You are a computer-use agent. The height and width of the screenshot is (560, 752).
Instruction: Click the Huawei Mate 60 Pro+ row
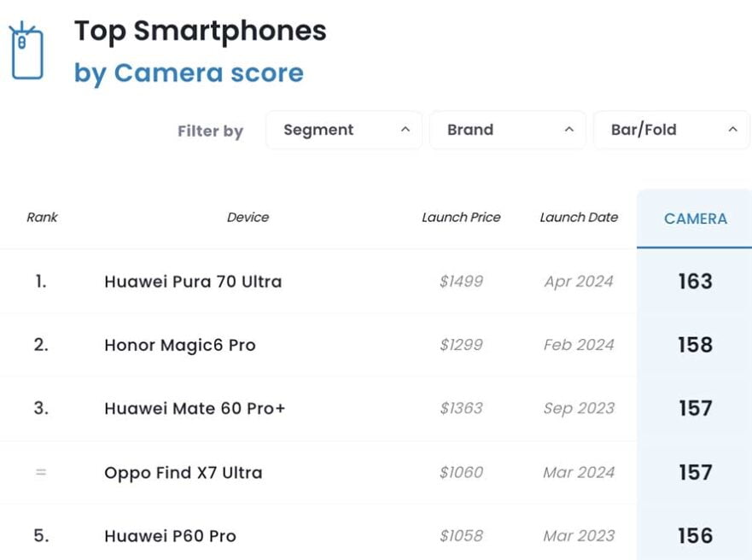pos(193,409)
